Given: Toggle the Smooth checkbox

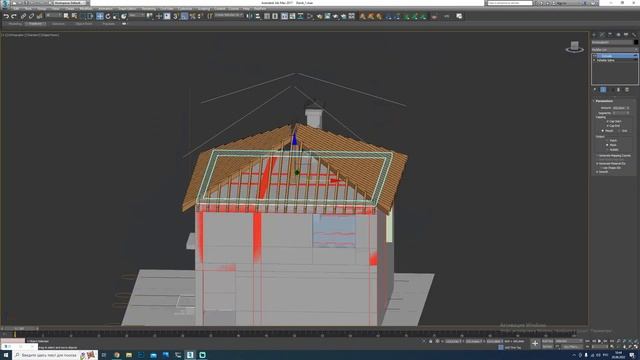Looking at the screenshot, I should click(597, 172).
